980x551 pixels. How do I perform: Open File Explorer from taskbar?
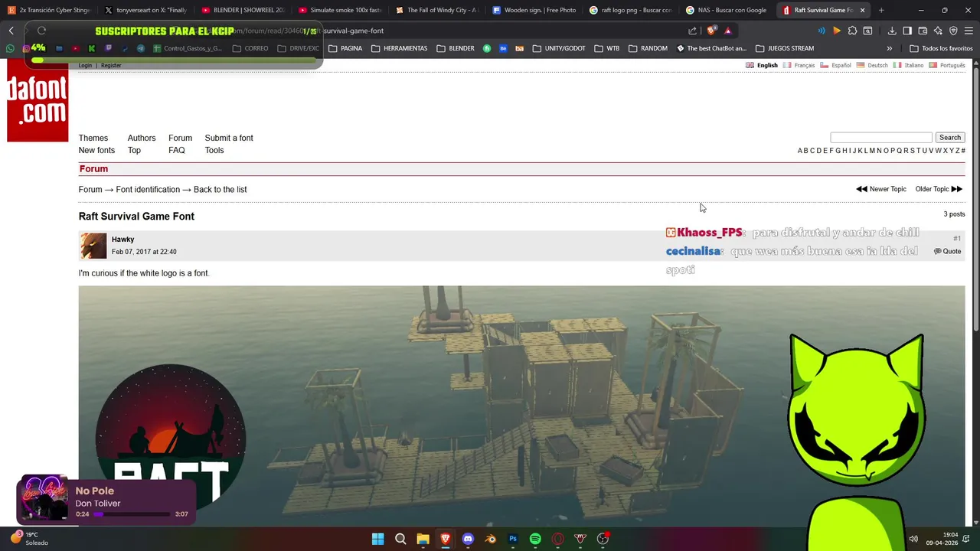(x=423, y=539)
